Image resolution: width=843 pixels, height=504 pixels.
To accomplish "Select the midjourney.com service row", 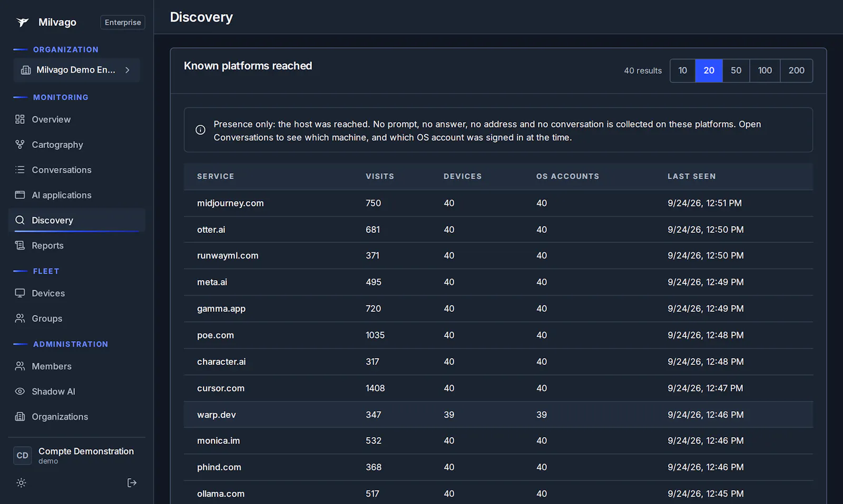I will click(498, 203).
